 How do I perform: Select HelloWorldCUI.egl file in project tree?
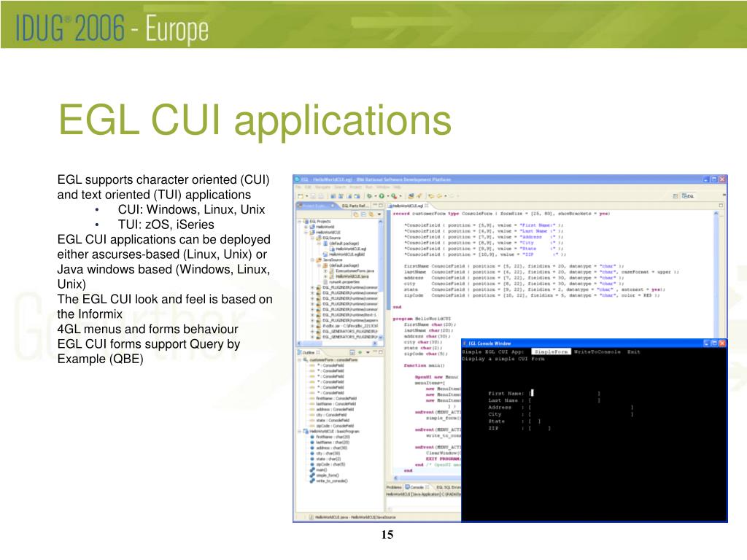click(348, 249)
